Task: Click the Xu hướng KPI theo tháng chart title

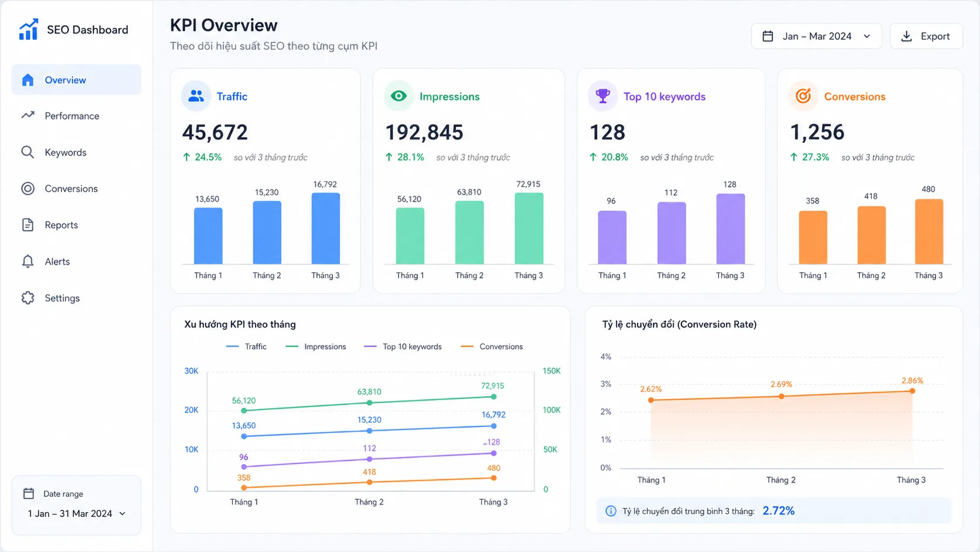Action: 240,324
